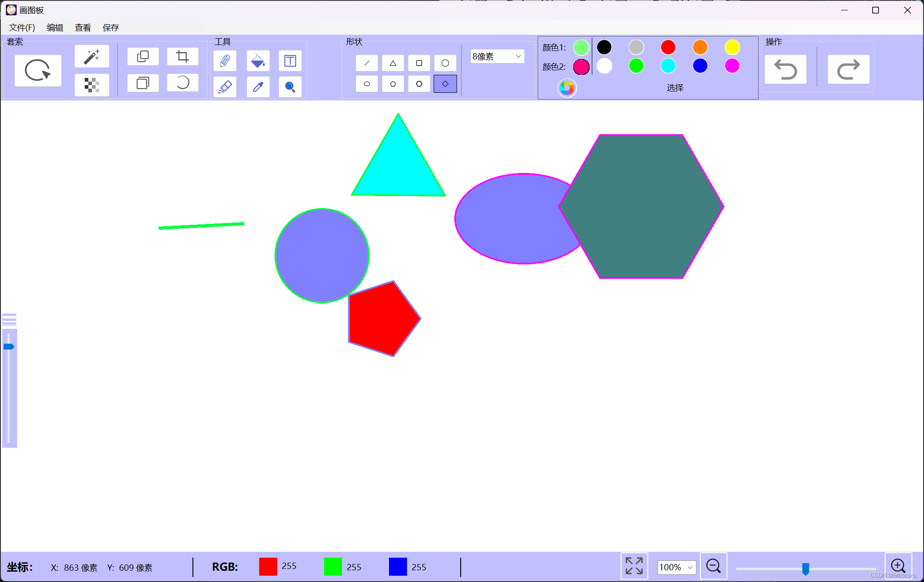The image size is (924, 582).
Task: Click the 选择 color wheel button
Action: pos(567,88)
